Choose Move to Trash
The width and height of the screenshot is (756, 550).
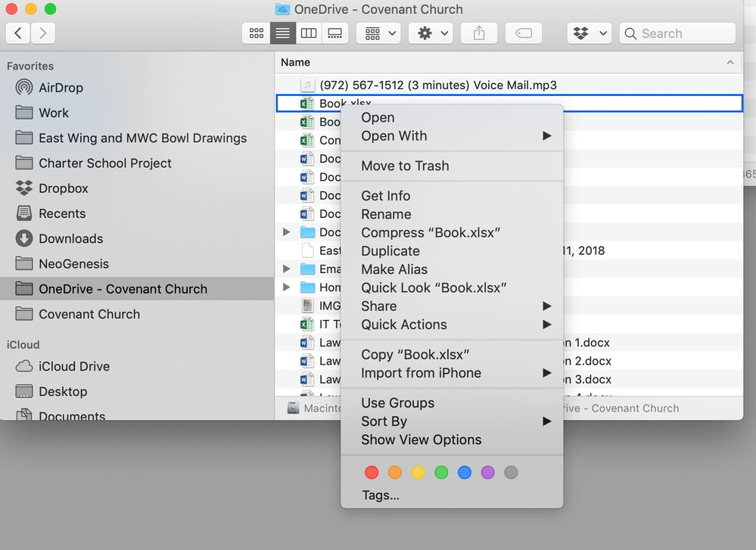point(452,166)
